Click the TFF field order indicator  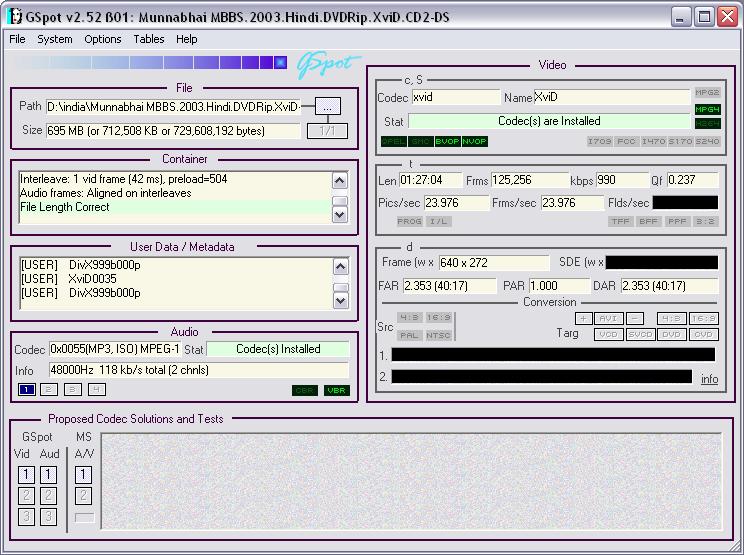(621, 222)
